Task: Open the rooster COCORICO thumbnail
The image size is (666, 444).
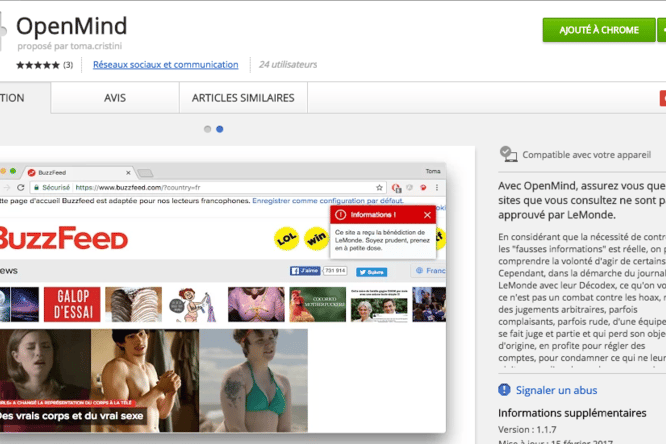Action: coord(318,304)
